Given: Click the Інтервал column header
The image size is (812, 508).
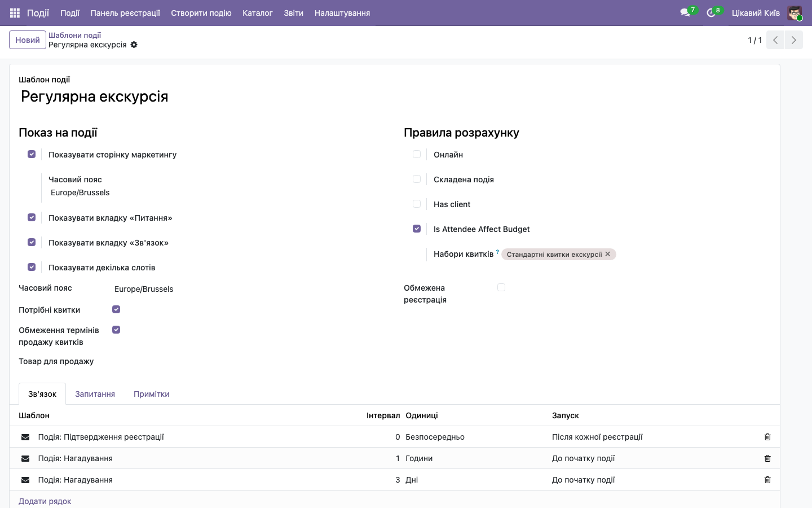Looking at the screenshot, I should (x=383, y=415).
